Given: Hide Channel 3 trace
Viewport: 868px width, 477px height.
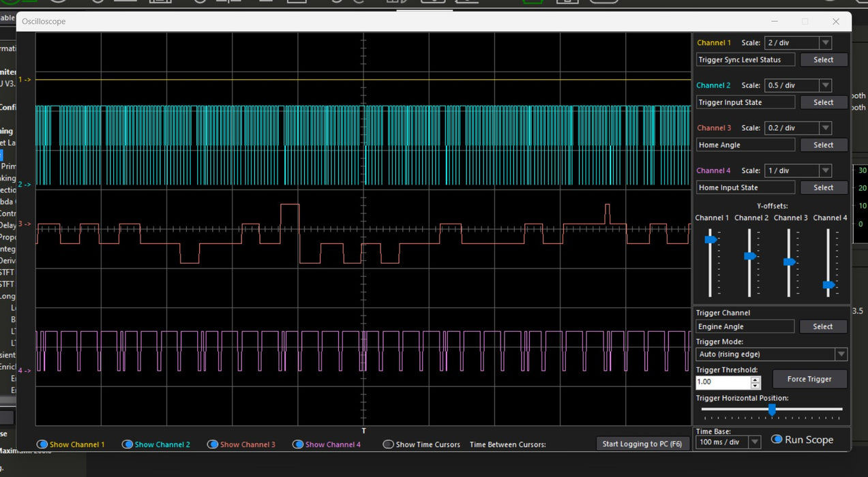Looking at the screenshot, I should pyautogui.click(x=213, y=444).
